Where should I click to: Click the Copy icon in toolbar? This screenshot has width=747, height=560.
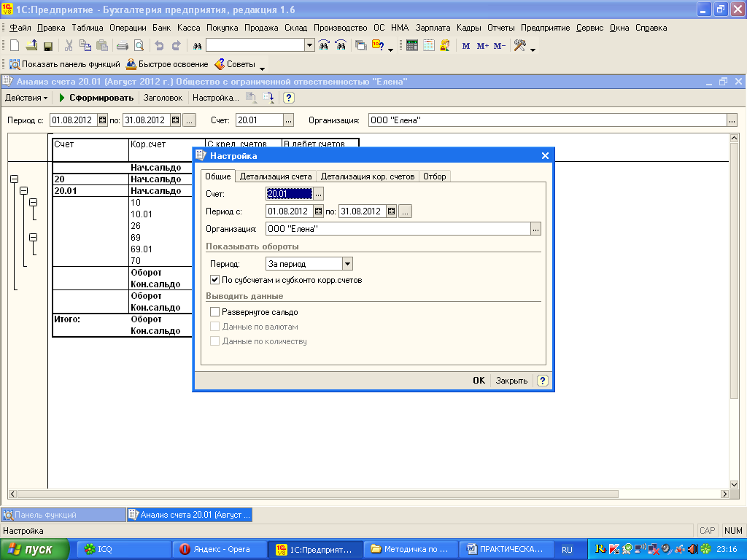[85, 46]
